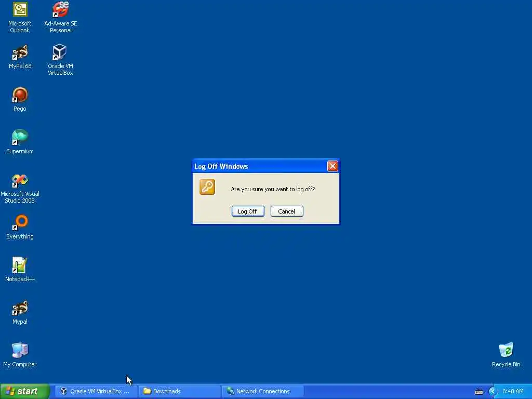Close the Log Off Windows dialog

point(332,166)
